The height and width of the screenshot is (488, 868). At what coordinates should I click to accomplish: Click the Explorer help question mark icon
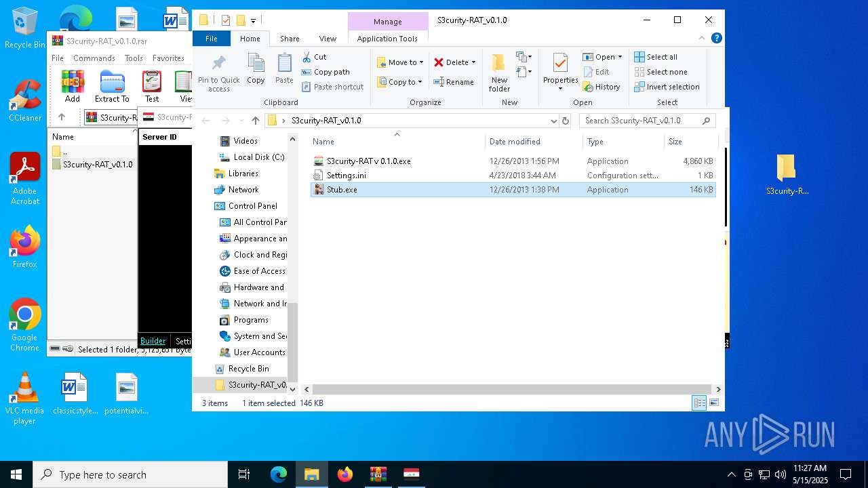717,38
